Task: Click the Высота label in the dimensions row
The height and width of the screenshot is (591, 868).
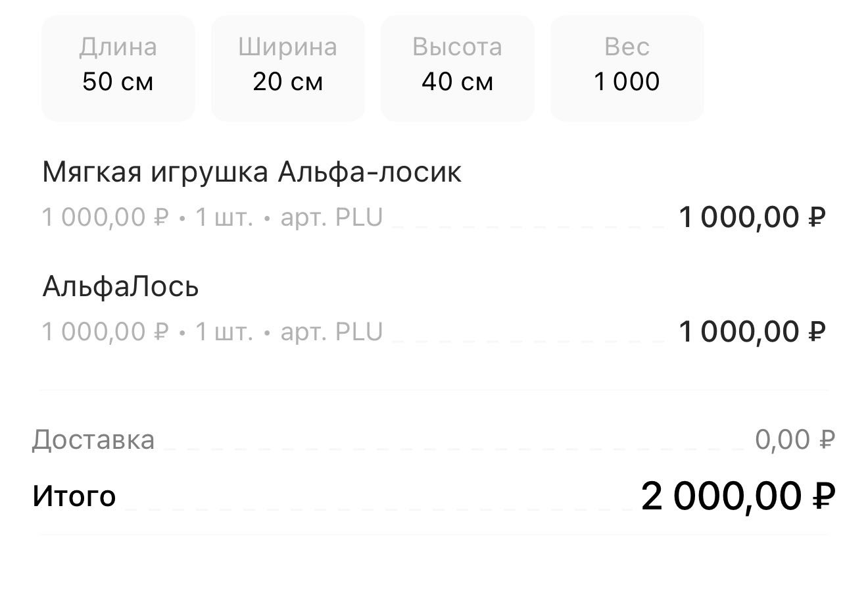Action: (x=457, y=47)
